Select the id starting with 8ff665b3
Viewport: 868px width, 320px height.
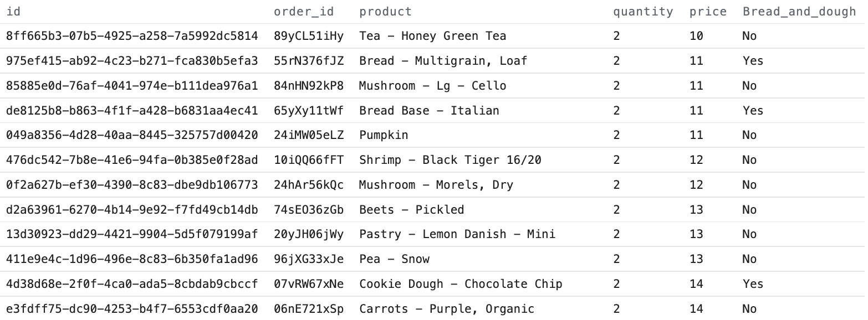coord(132,37)
